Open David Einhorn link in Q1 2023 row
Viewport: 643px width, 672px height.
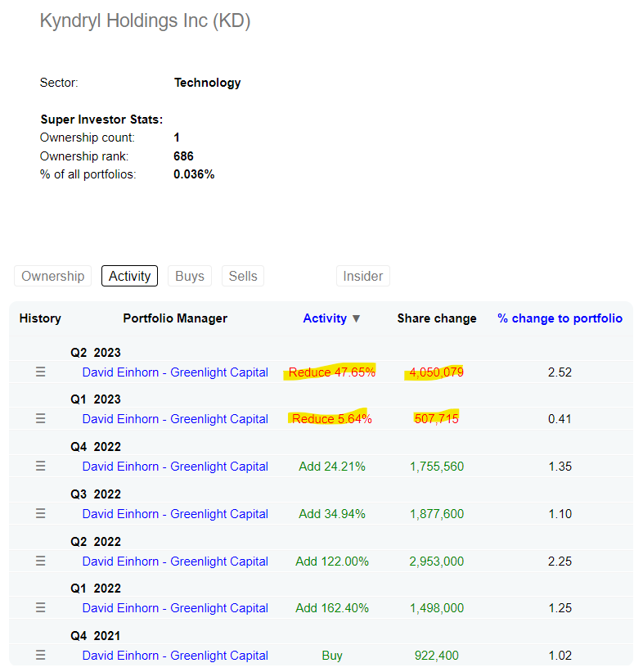coord(175,419)
